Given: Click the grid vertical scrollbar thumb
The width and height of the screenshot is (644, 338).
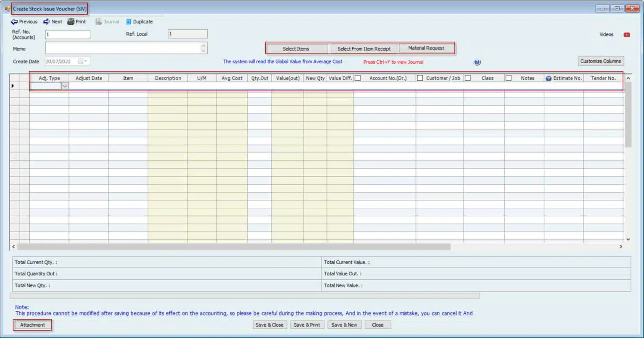Looking at the screenshot, I should click(x=628, y=115).
